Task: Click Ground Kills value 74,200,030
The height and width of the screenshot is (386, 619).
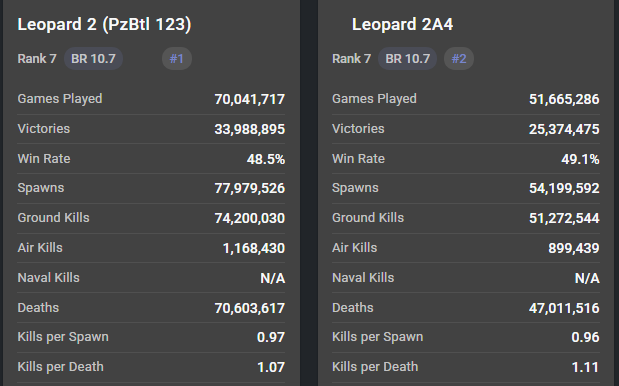Action: pyautogui.click(x=249, y=218)
